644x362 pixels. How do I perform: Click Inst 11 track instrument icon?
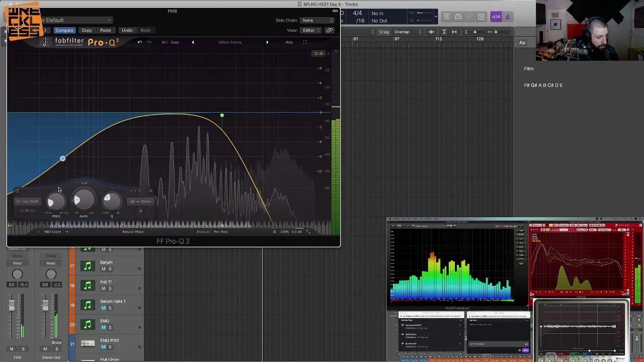tap(88, 286)
